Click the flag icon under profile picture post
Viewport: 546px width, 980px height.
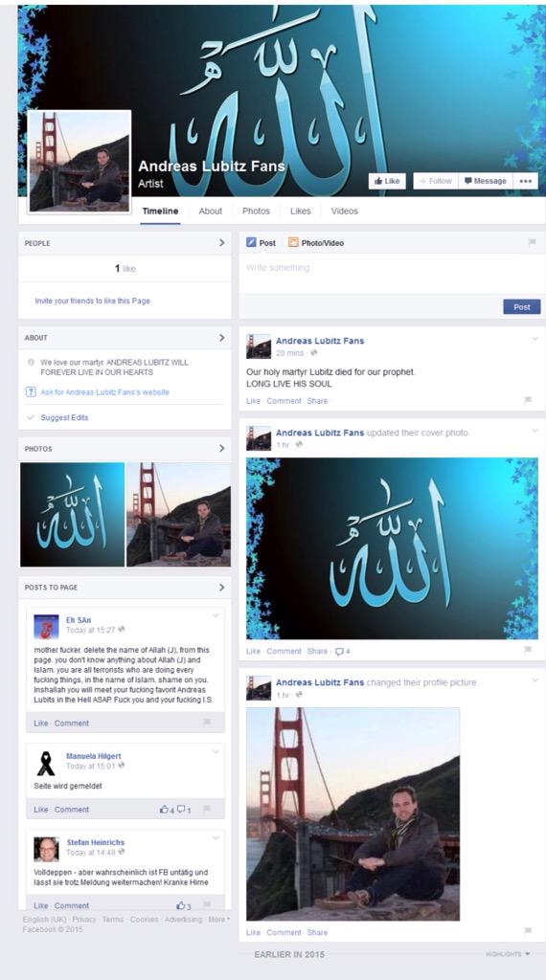(x=528, y=931)
